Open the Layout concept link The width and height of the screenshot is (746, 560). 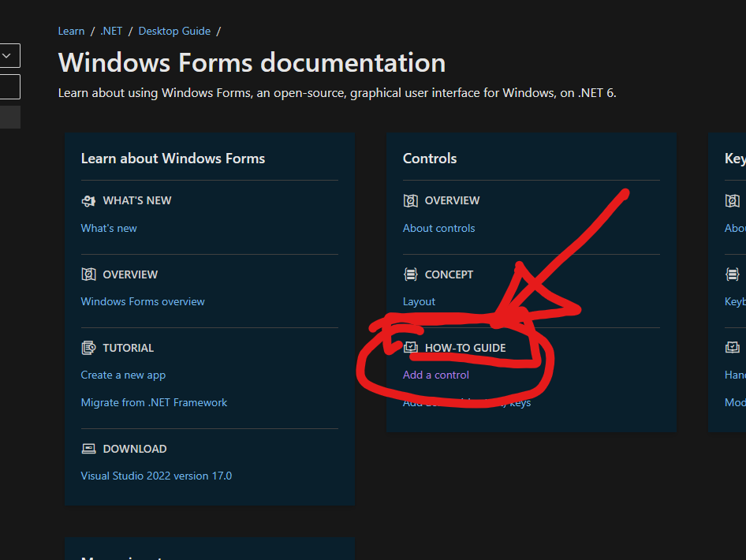point(420,301)
